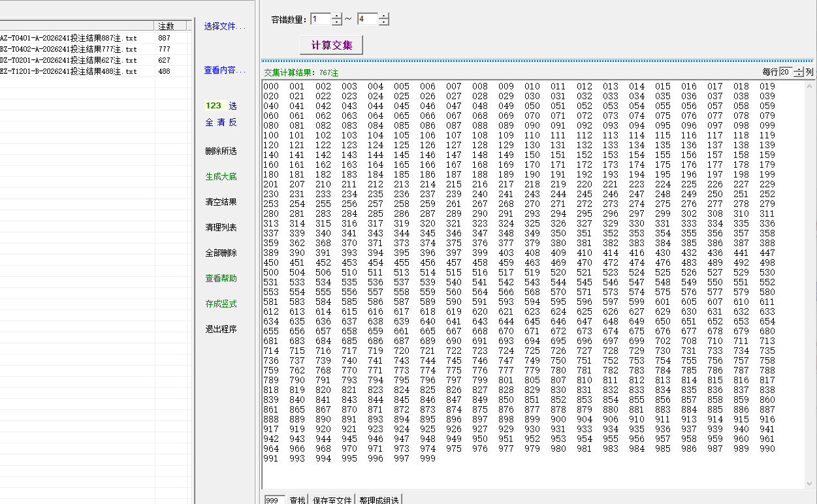Increase 每行 column count with up arrow
Screen dimensions: 817x504
click(798, 70)
